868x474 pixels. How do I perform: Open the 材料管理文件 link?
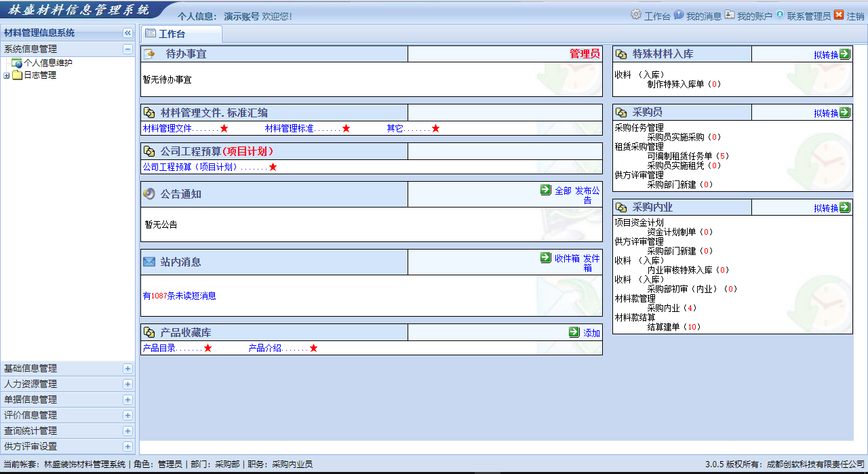(167, 128)
